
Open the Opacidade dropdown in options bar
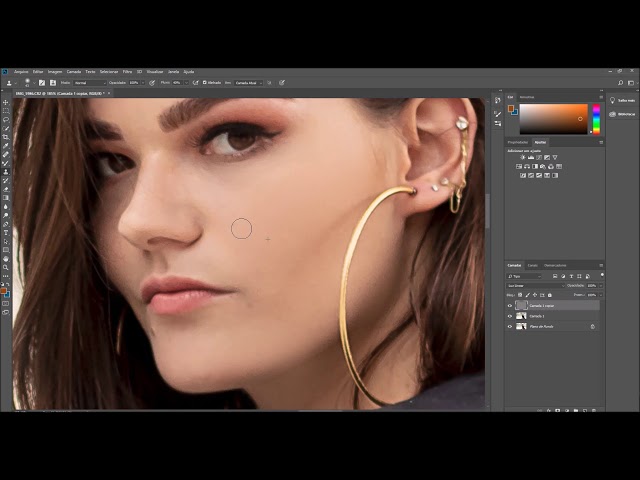point(142,83)
